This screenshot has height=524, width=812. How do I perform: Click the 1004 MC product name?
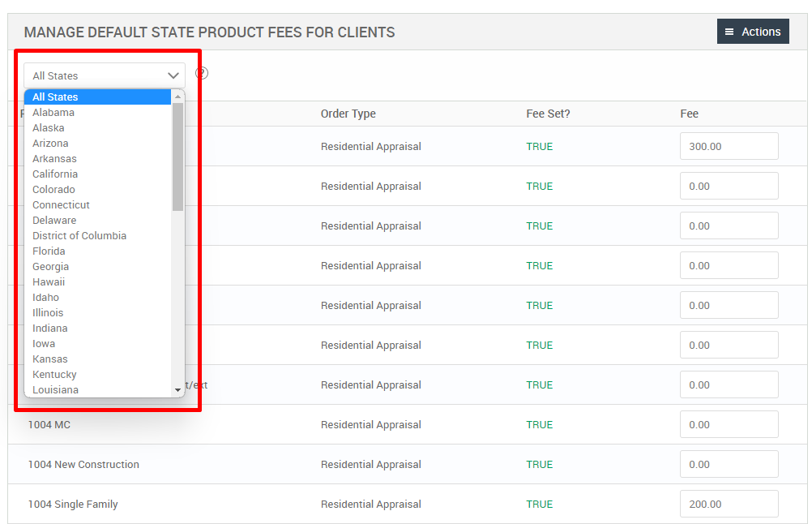click(x=49, y=425)
